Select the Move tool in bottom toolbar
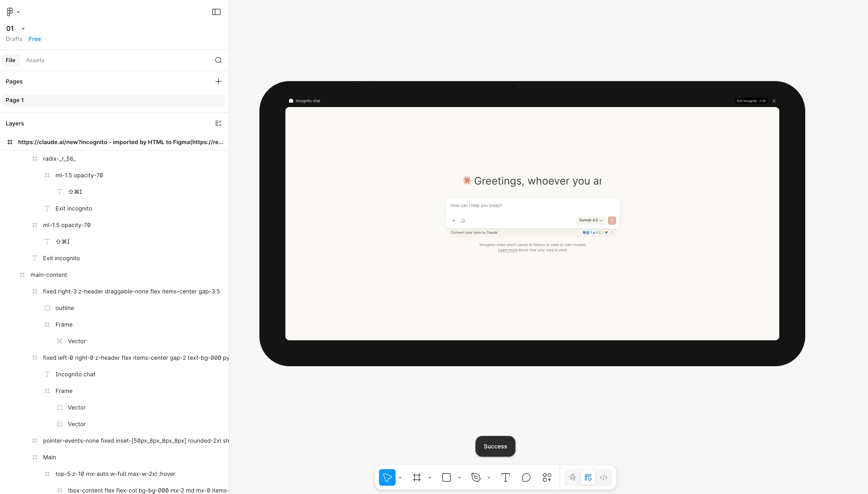 pyautogui.click(x=387, y=477)
